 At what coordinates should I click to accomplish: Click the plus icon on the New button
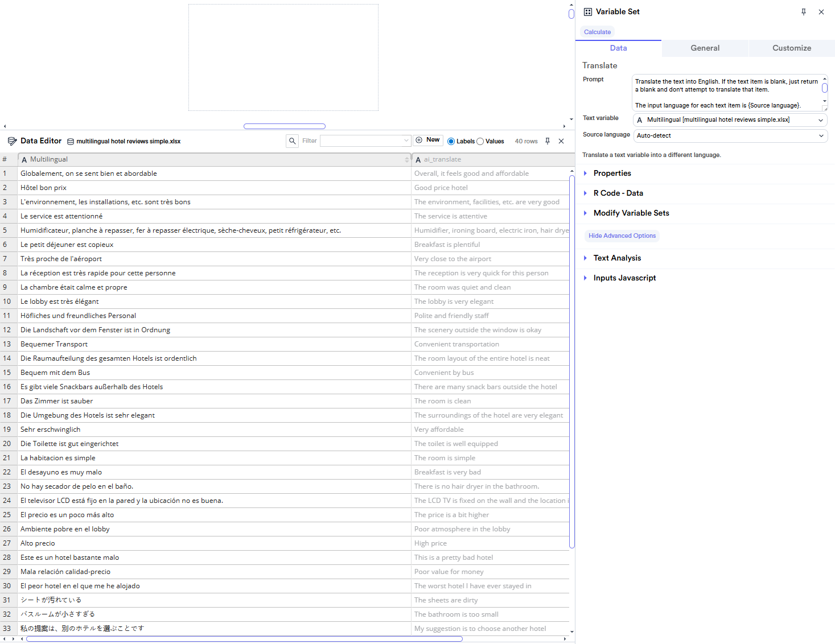419,139
